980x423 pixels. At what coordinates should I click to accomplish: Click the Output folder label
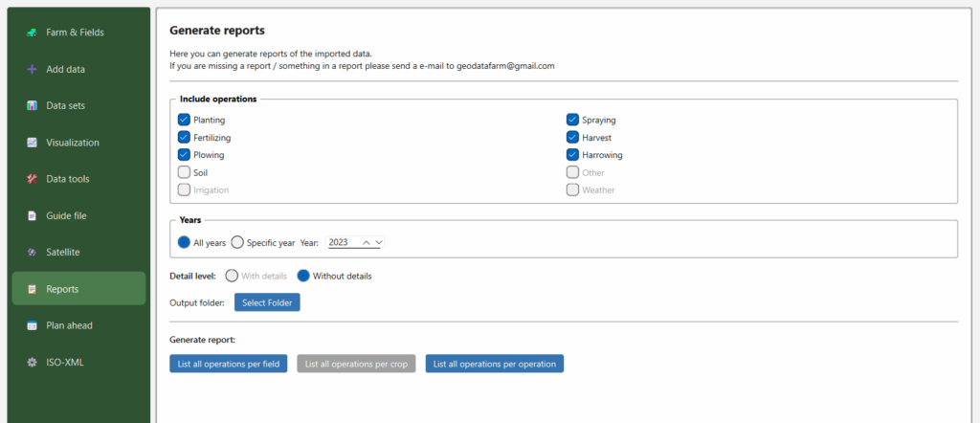click(x=197, y=303)
